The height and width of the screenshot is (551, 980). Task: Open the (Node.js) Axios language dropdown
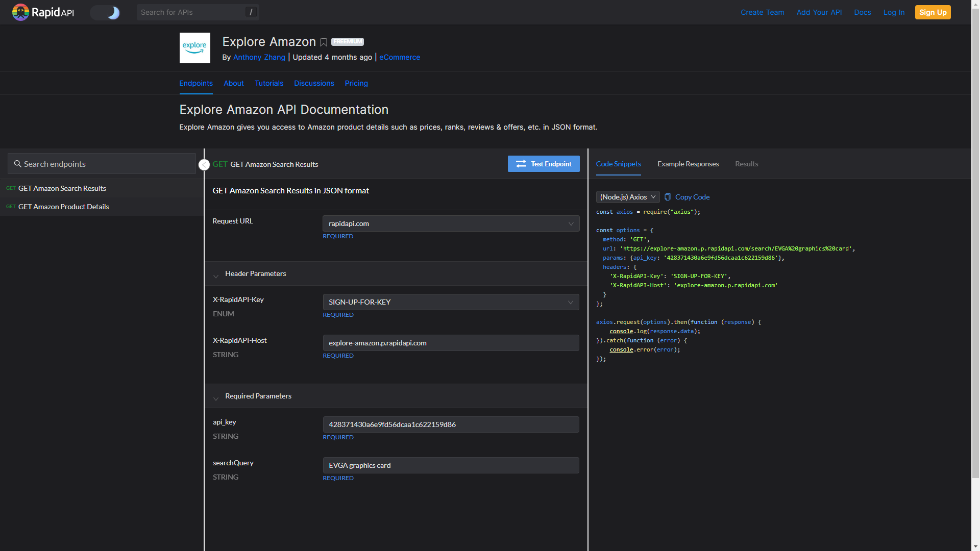(628, 197)
